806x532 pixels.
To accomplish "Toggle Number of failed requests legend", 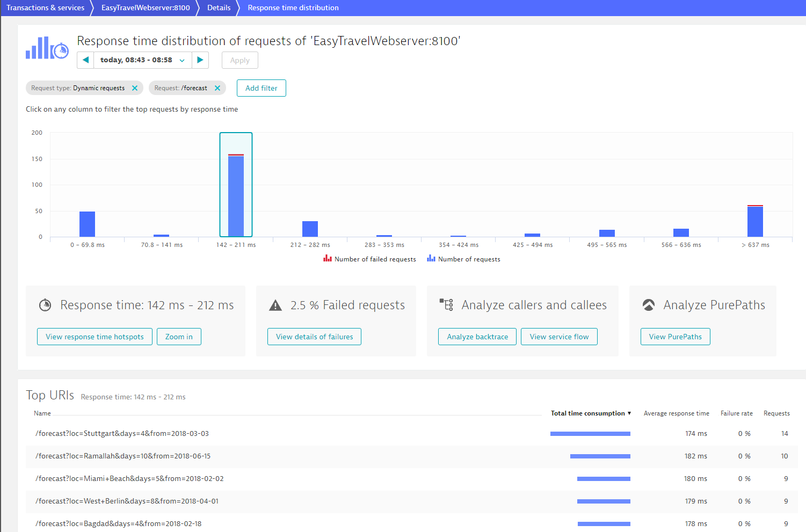I will click(370, 259).
